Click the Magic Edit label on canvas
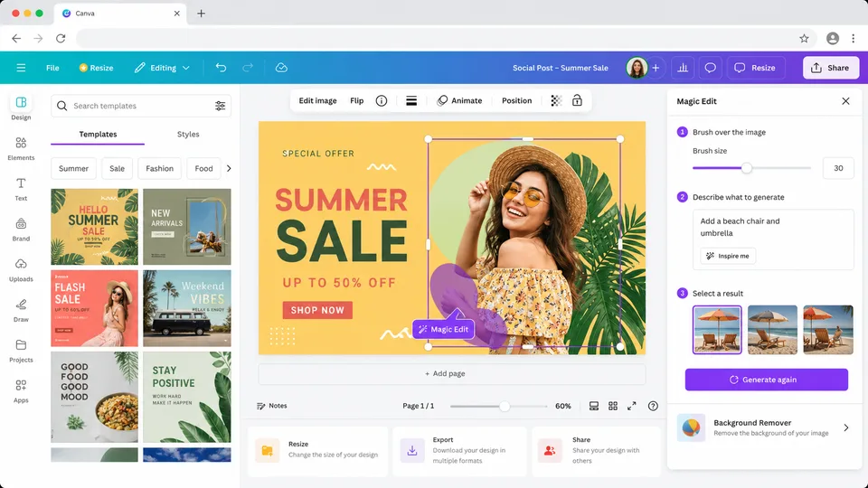This screenshot has width=868, height=488. pyautogui.click(x=443, y=329)
